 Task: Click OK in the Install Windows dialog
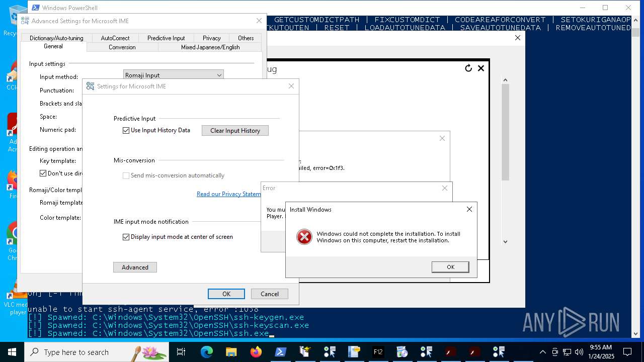(450, 267)
